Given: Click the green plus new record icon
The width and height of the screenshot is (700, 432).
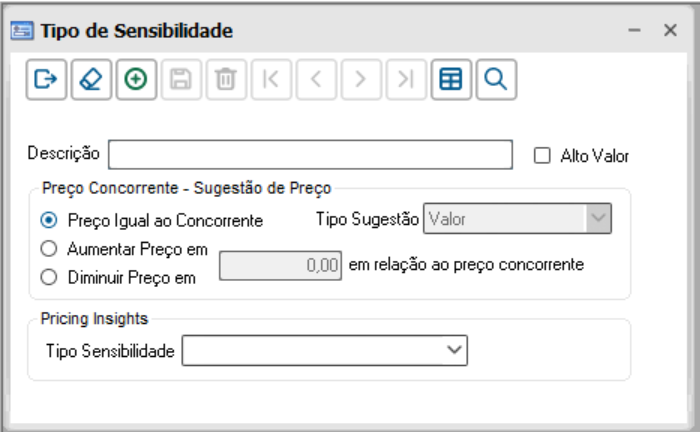Looking at the screenshot, I should coord(136,81).
